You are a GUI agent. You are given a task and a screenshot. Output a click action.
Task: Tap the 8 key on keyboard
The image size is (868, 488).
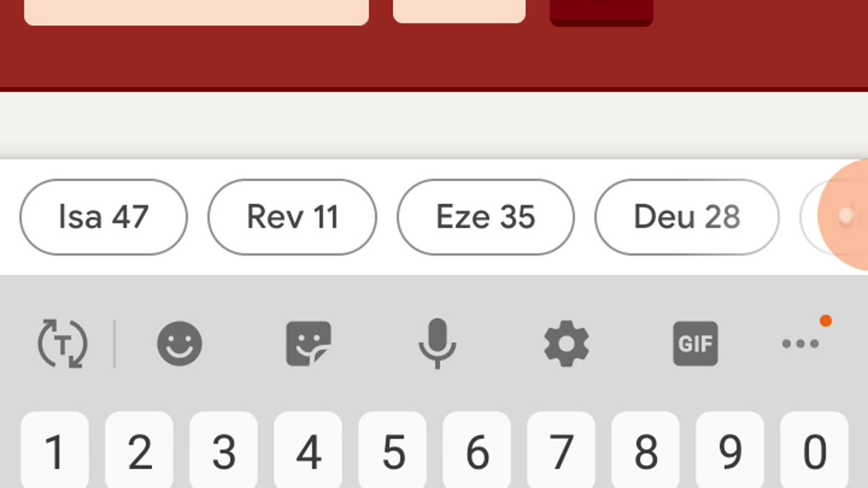coord(646,450)
